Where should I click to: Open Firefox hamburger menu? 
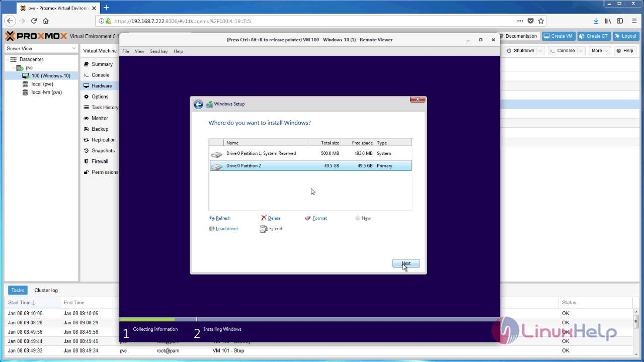[633, 21]
